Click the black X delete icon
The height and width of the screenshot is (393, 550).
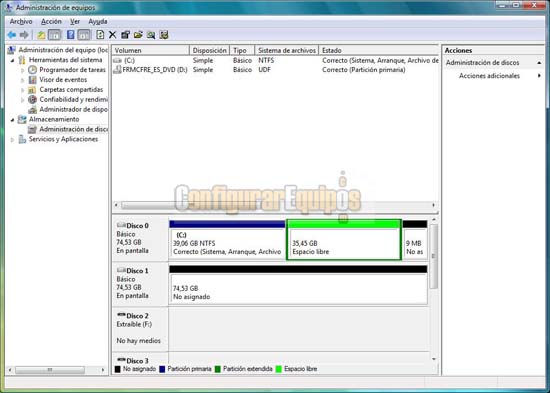113,35
